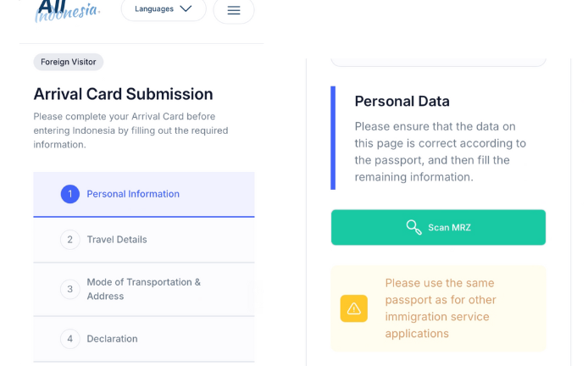Click the magnifier icon in Scan MRZ

pyautogui.click(x=413, y=227)
